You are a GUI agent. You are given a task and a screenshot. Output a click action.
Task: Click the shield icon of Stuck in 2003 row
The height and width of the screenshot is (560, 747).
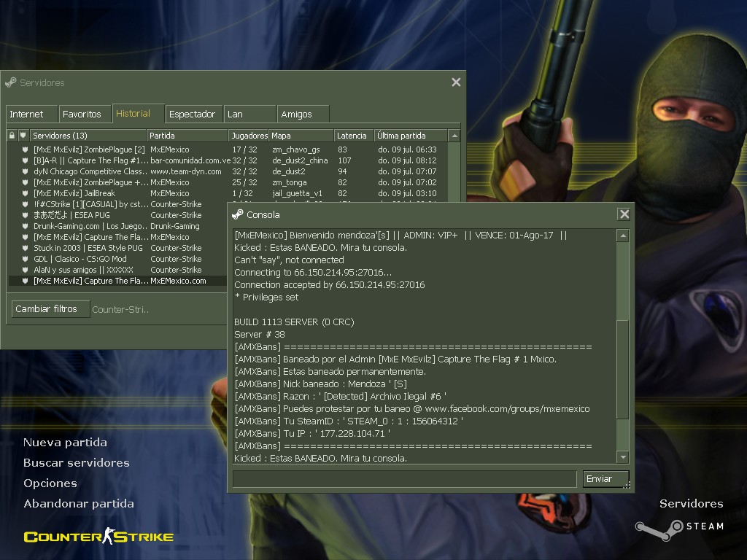pos(25,248)
